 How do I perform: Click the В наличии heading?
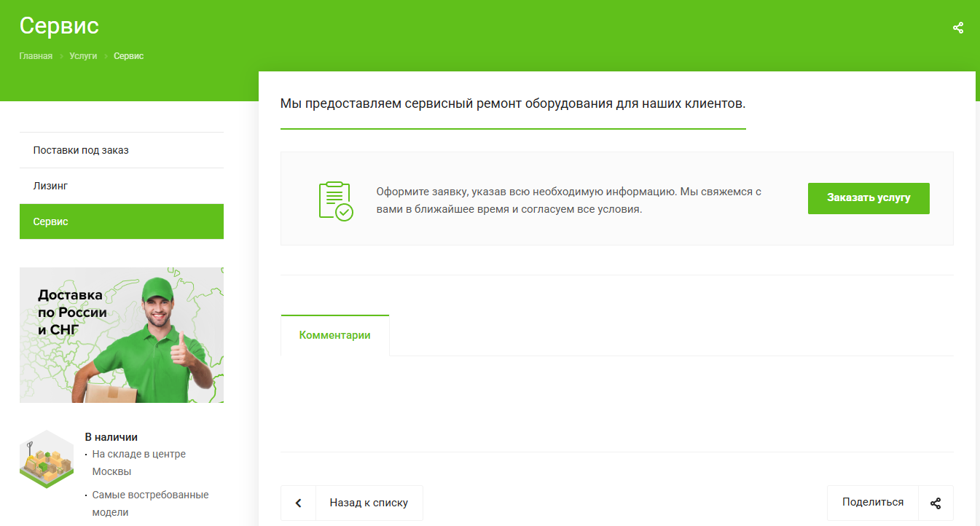(x=111, y=437)
